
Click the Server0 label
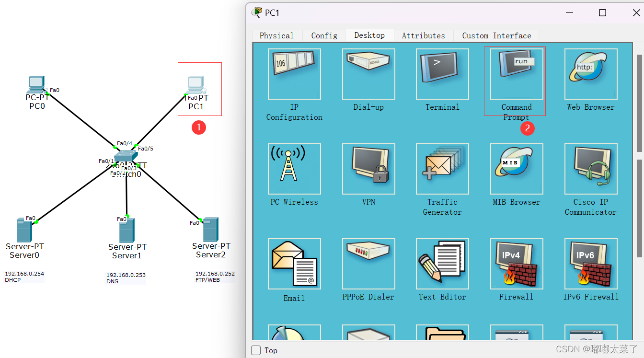(24, 255)
